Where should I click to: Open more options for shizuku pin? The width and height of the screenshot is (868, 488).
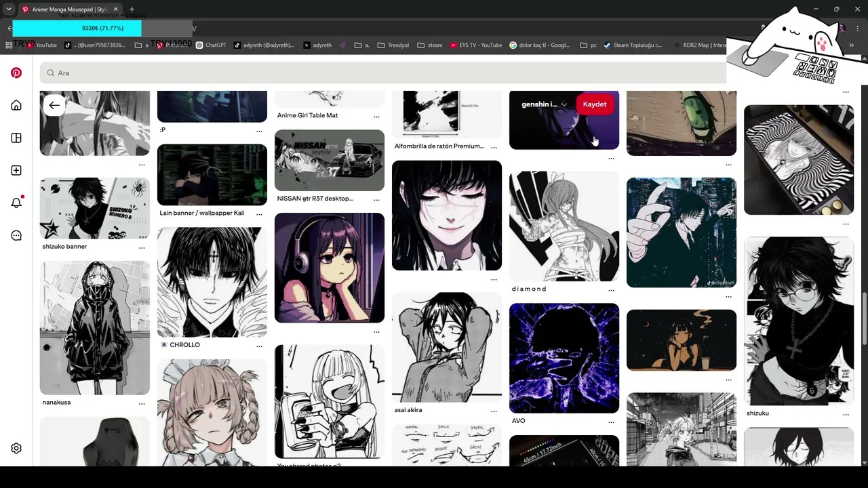pos(846,414)
